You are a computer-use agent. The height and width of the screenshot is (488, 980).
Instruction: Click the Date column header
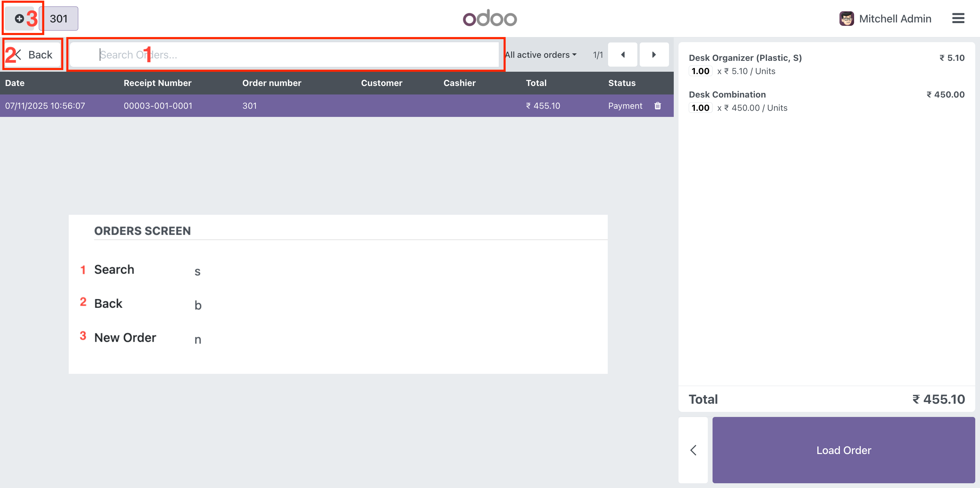coord(15,83)
